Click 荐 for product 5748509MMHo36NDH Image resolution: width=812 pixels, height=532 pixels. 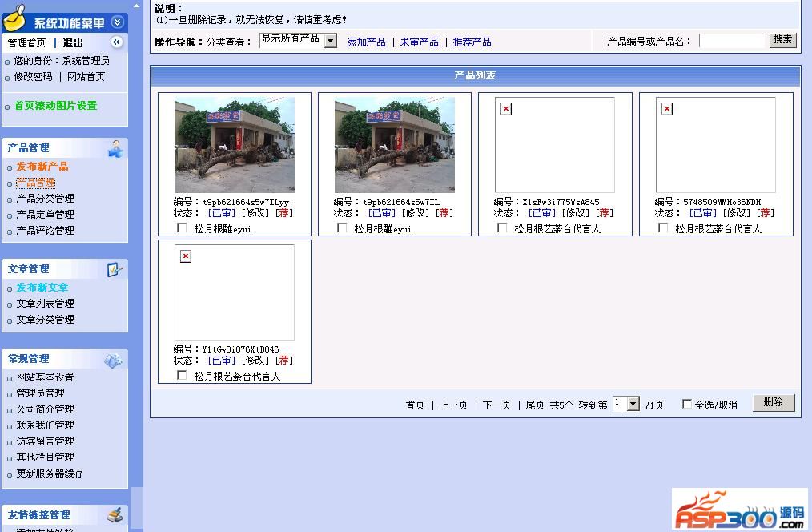click(x=766, y=213)
